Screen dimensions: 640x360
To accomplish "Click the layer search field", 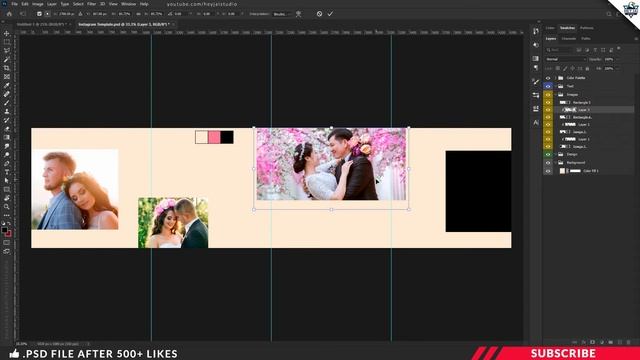I will pos(559,50).
